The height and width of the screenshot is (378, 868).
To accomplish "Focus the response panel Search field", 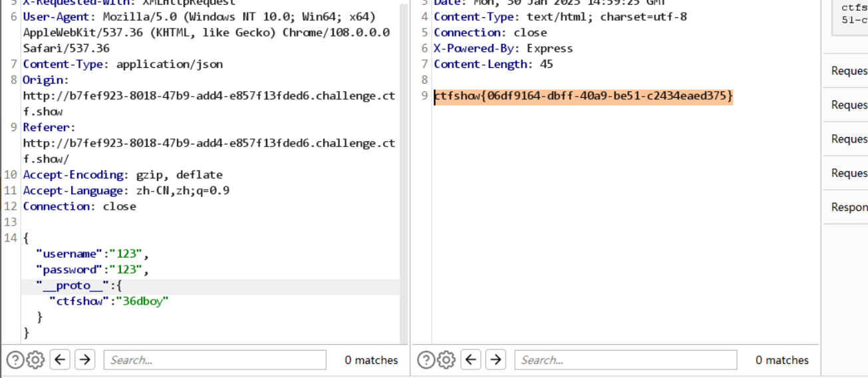I will 625,360.
